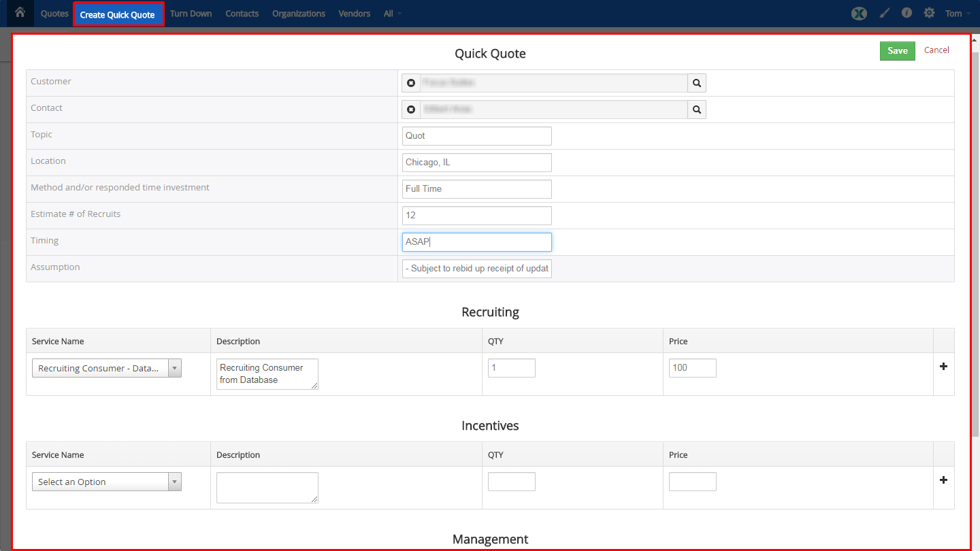Screen dimensions: 980x551
Task: Click the Incentives section heading
Action: 490,426
